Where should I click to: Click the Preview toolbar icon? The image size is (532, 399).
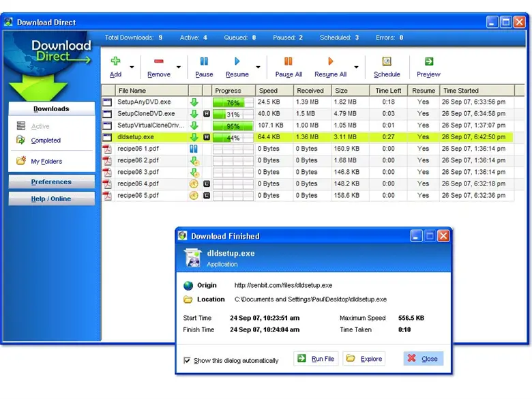click(x=428, y=62)
